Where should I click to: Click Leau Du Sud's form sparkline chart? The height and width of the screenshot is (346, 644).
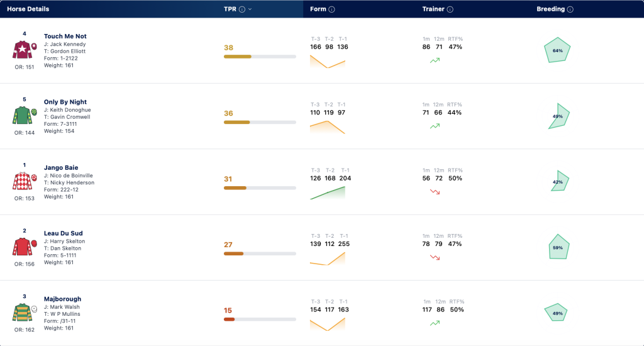pyautogui.click(x=327, y=259)
